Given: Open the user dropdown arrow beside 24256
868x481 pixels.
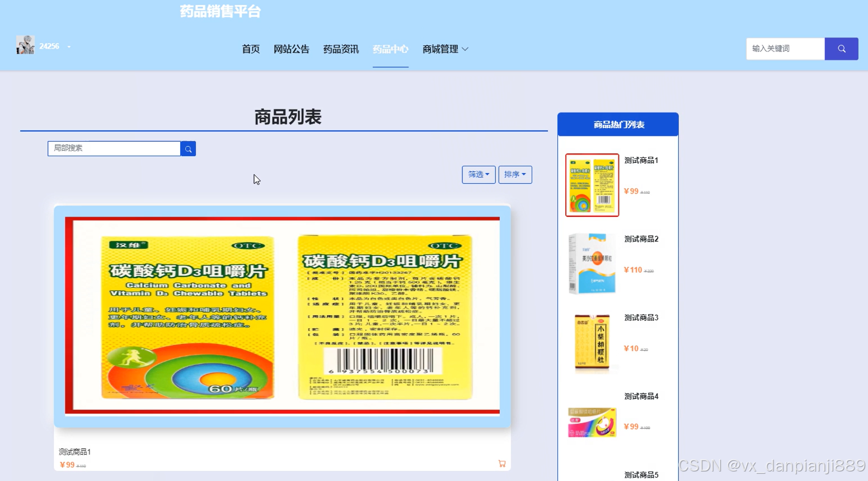Looking at the screenshot, I should [x=69, y=47].
